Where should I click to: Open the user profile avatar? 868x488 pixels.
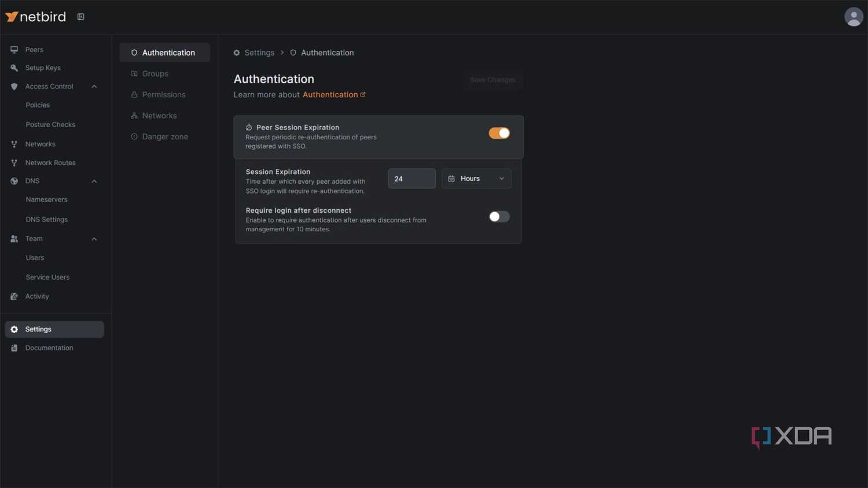(854, 17)
